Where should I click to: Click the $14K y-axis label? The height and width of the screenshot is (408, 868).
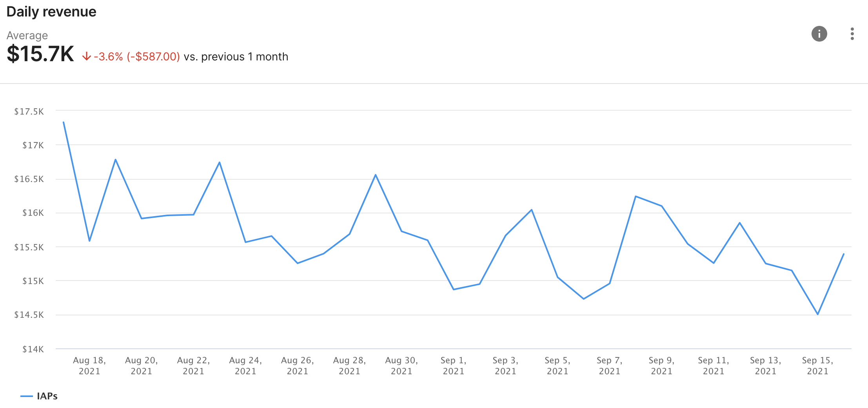(33, 349)
